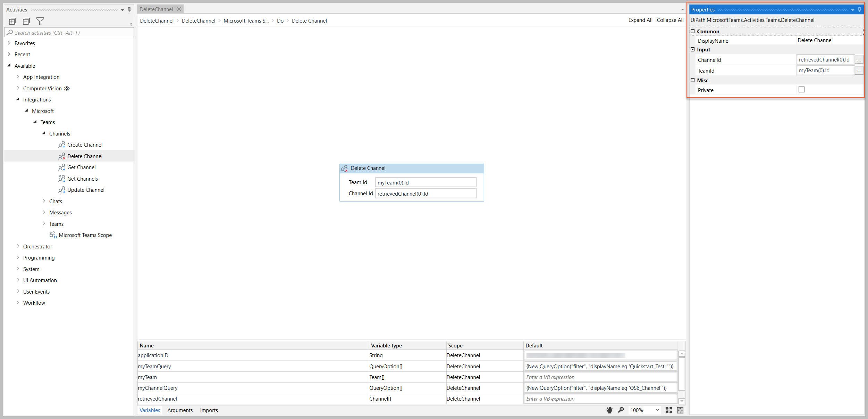Collapse the Integrations node
The height and width of the screenshot is (419, 868).
[18, 99]
